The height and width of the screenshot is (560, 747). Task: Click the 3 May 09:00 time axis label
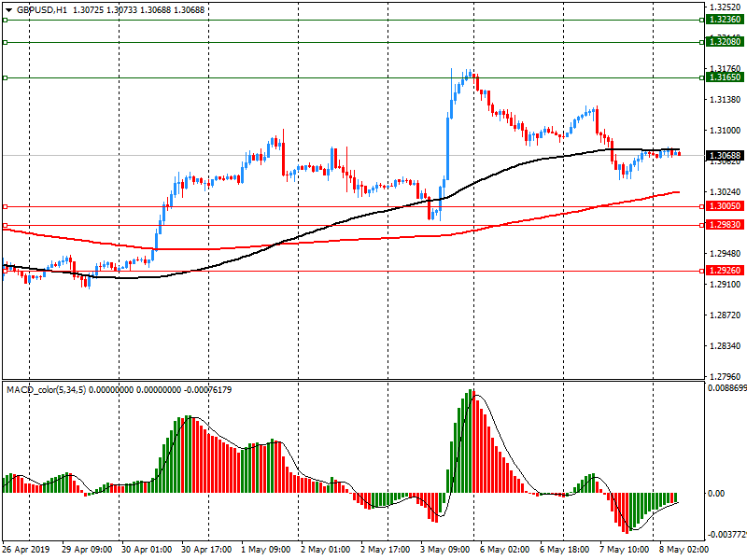coord(444,551)
